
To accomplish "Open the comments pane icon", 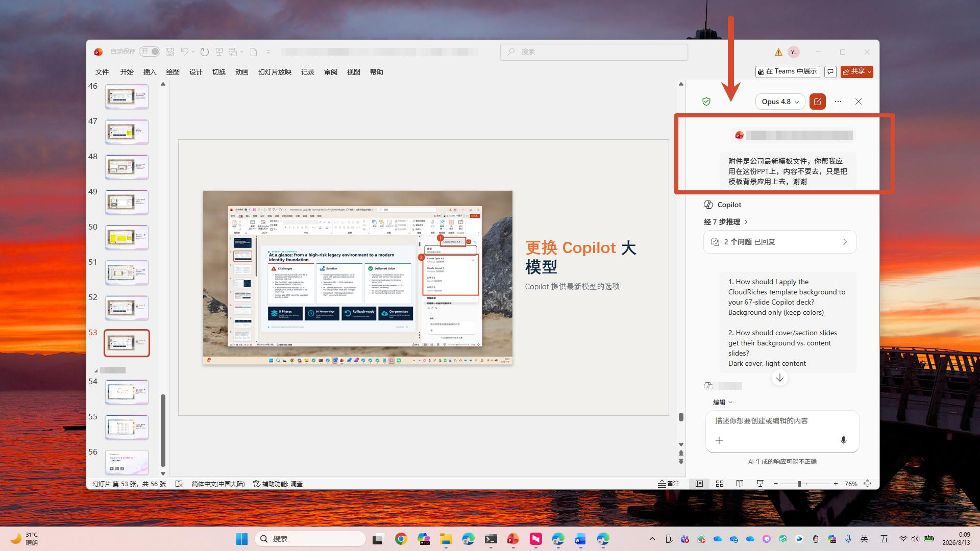I will (830, 72).
